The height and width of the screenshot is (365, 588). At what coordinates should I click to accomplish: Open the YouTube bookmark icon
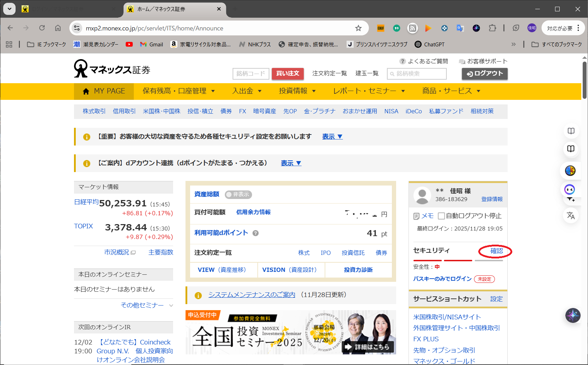tap(129, 44)
